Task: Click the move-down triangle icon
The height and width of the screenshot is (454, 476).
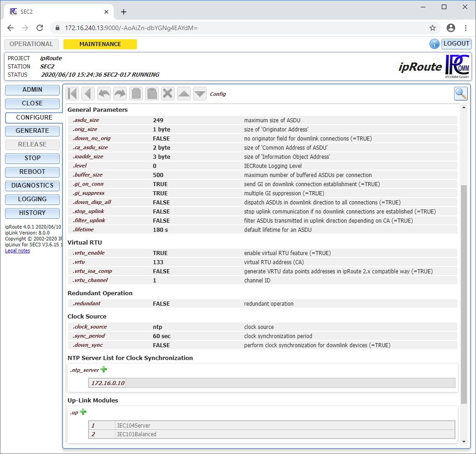Action: click(200, 94)
